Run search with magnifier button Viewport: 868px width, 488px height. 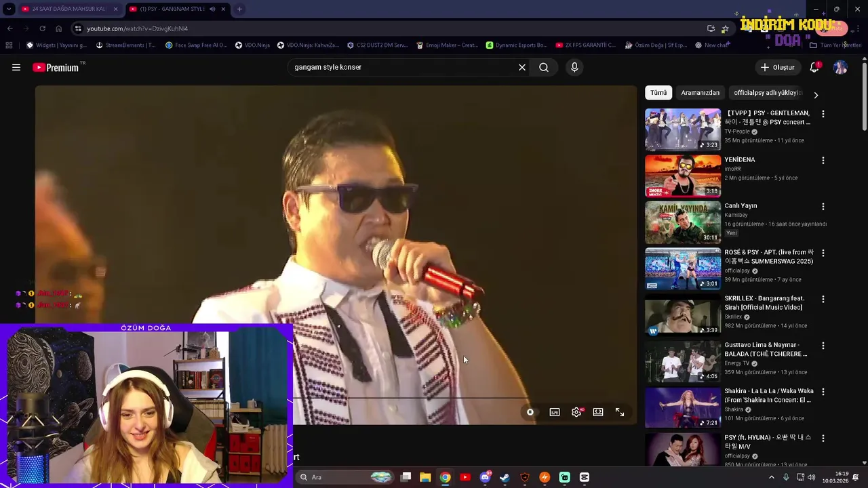click(544, 67)
